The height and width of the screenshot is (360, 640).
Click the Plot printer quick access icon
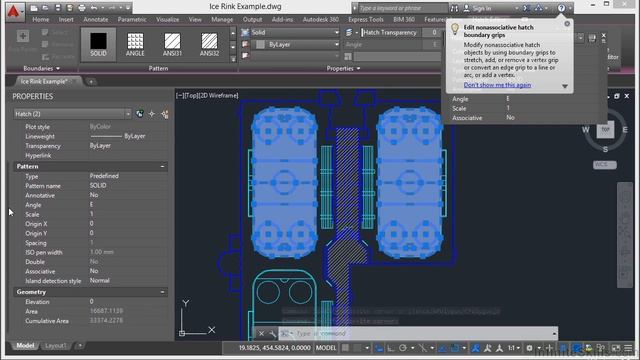click(x=82, y=8)
